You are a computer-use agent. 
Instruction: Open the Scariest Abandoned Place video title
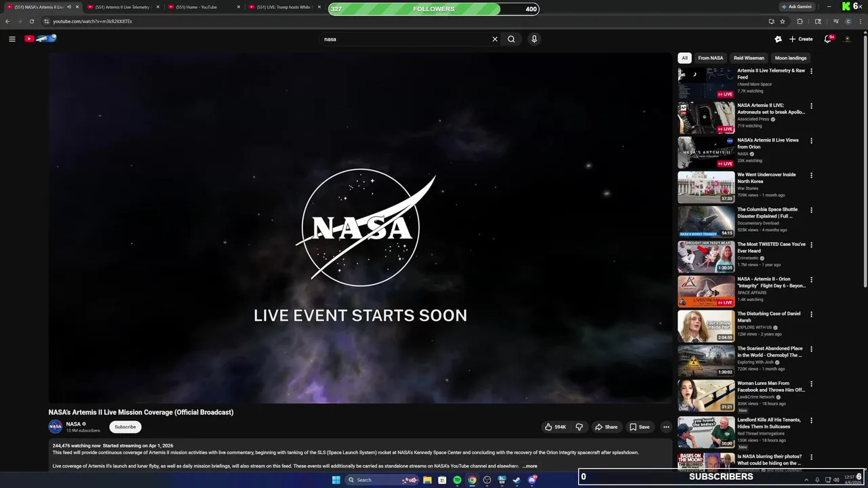770,352
